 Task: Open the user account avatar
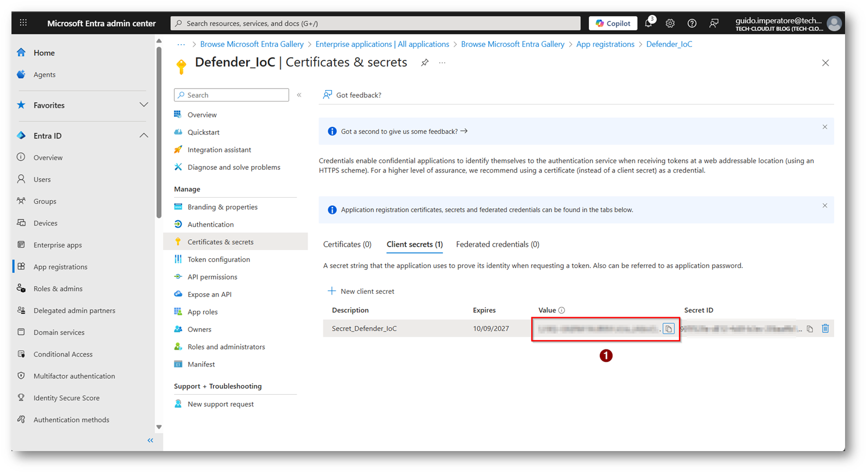click(x=834, y=23)
